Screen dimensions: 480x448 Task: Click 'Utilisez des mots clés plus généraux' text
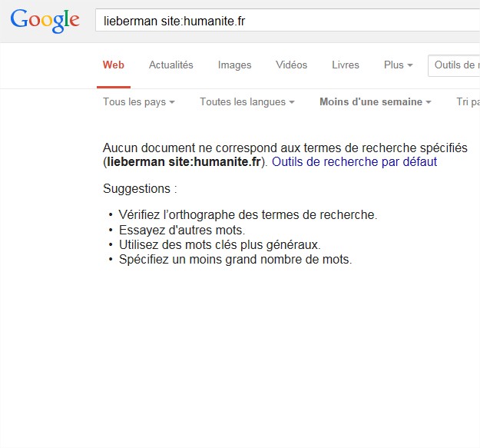pos(220,244)
